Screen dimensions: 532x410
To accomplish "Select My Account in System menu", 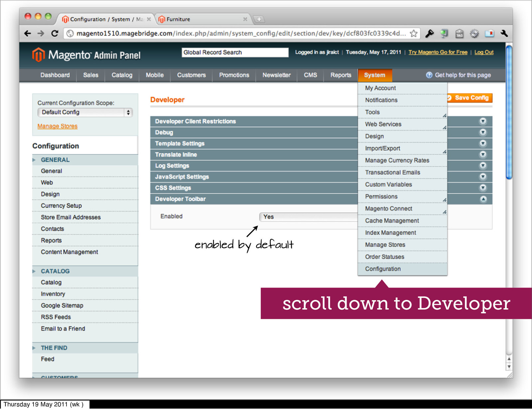I will coord(402,88).
